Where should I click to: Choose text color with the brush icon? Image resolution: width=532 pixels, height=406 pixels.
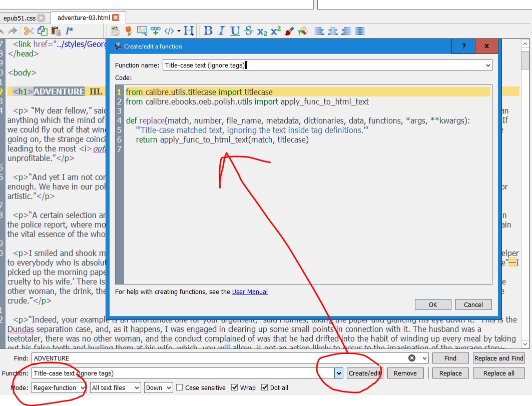(x=289, y=31)
